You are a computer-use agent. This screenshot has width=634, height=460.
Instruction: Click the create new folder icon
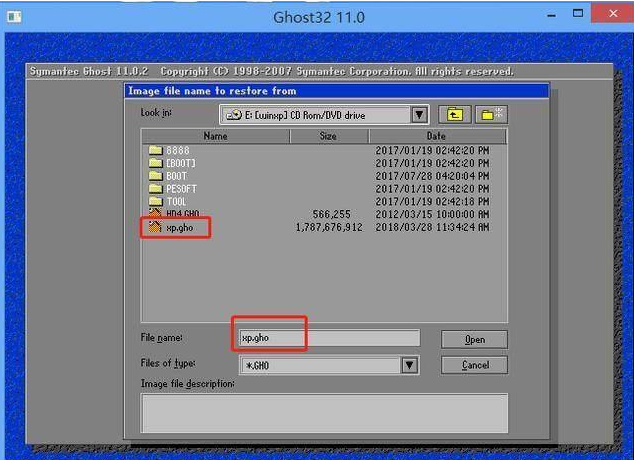click(x=491, y=115)
